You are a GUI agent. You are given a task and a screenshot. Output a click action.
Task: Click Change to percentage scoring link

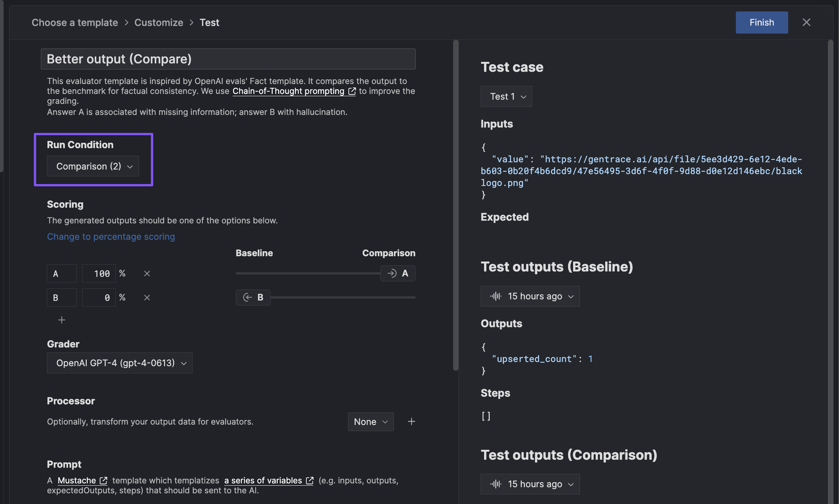click(111, 237)
